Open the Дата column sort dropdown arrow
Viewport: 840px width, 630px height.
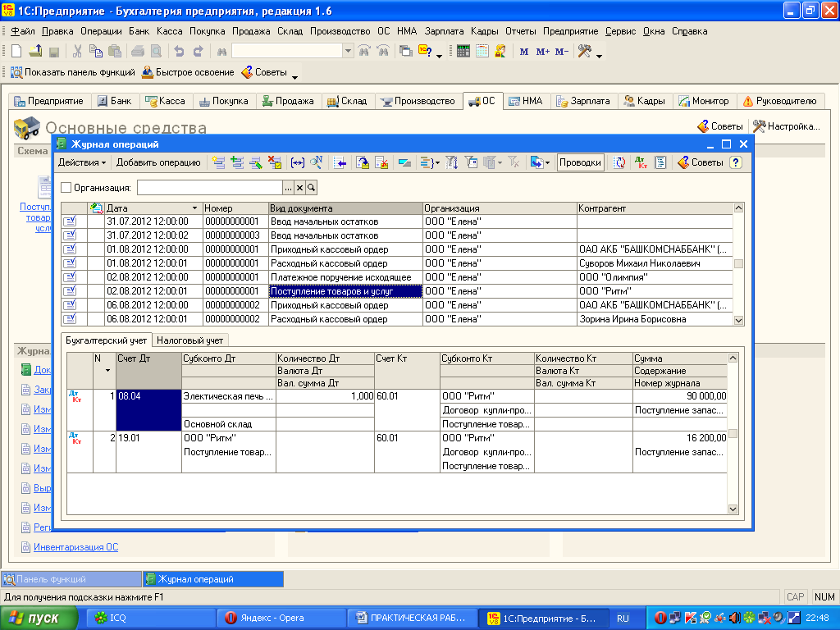click(x=194, y=208)
